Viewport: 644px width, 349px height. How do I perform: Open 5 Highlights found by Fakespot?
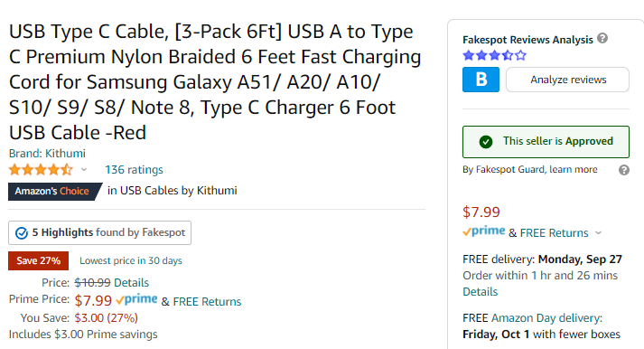pyautogui.click(x=99, y=232)
